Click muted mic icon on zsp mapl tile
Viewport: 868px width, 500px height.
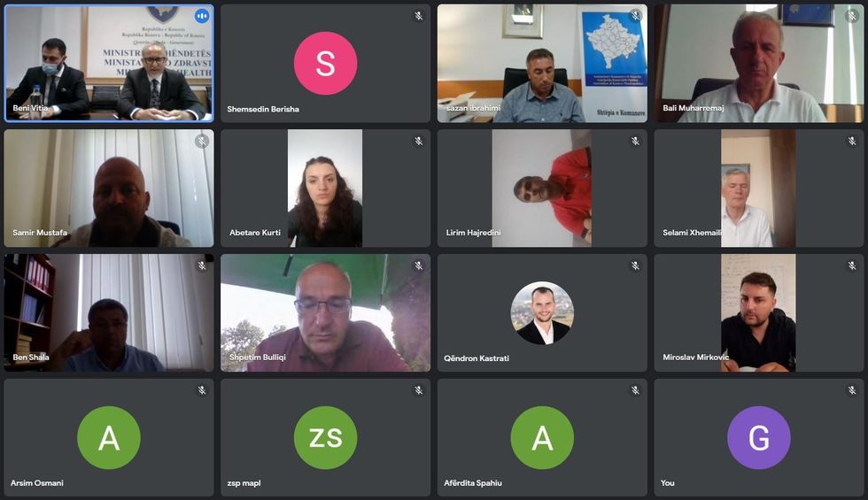coord(419,390)
